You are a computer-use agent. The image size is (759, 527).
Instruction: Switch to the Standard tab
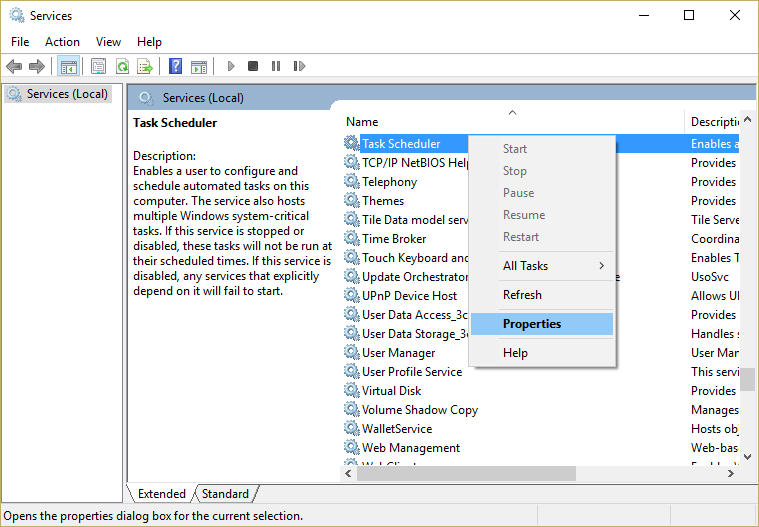tap(225, 494)
